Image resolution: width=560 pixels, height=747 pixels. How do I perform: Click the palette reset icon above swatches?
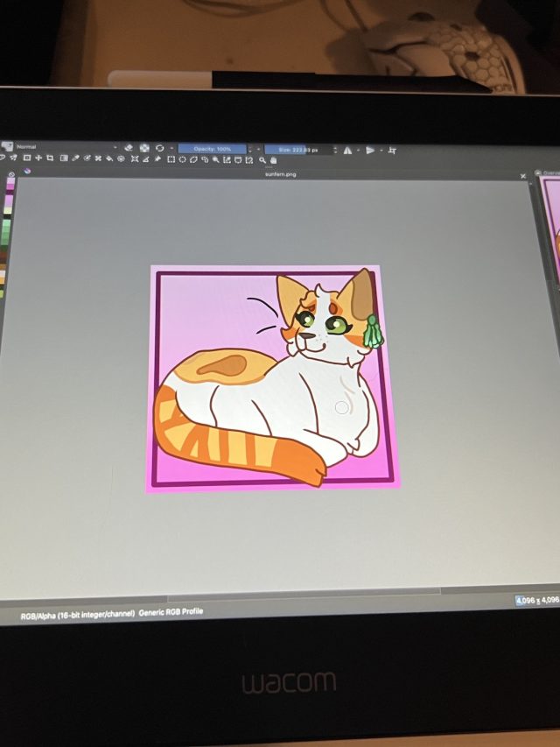pyautogui.click(x=11, y=174)
